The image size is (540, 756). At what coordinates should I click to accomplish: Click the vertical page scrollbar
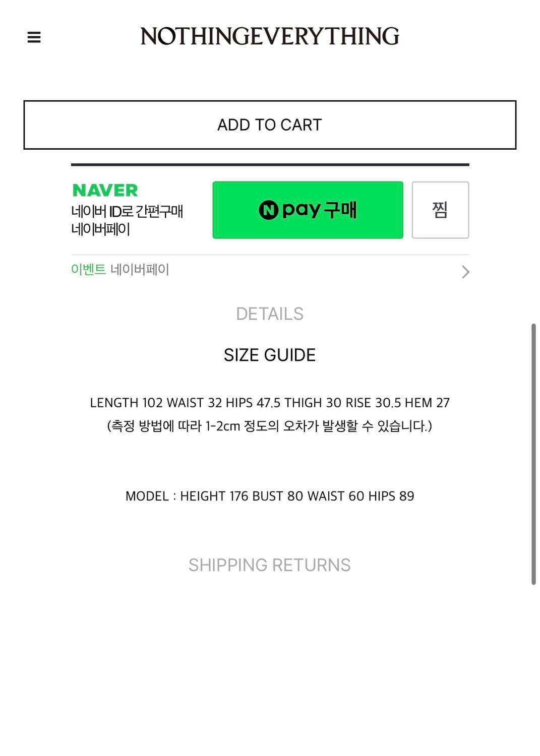533,454
